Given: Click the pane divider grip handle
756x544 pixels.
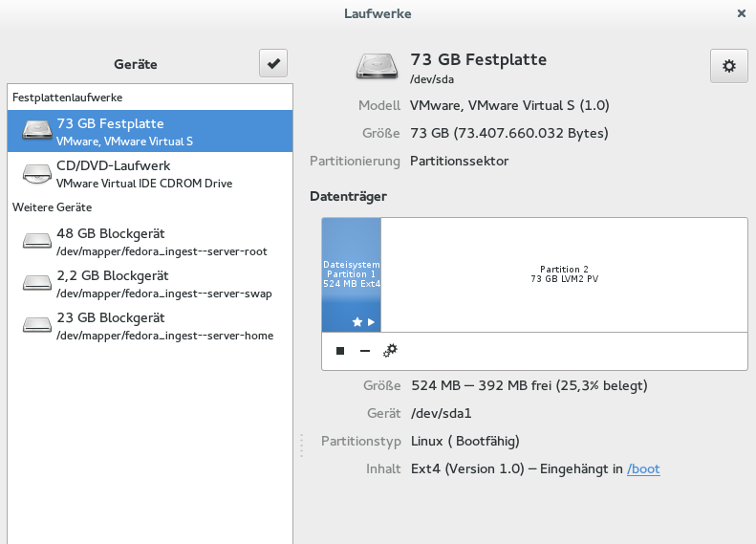Looking at the screenshot, I should pos(302,445).
